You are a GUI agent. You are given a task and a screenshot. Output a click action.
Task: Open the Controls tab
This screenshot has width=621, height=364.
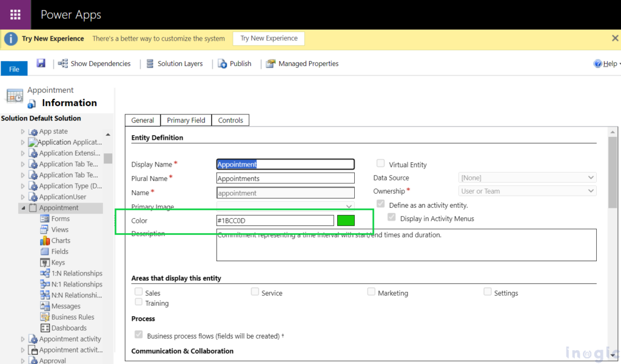230,120
